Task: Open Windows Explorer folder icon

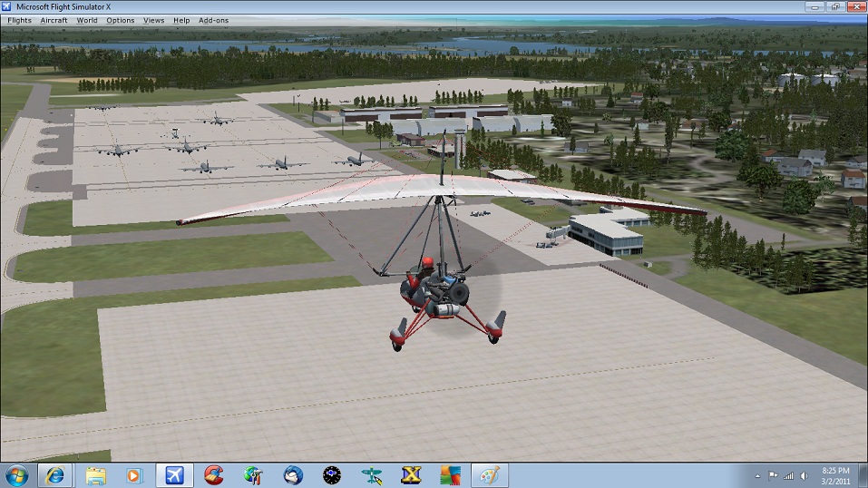Action: click(96, 475)
